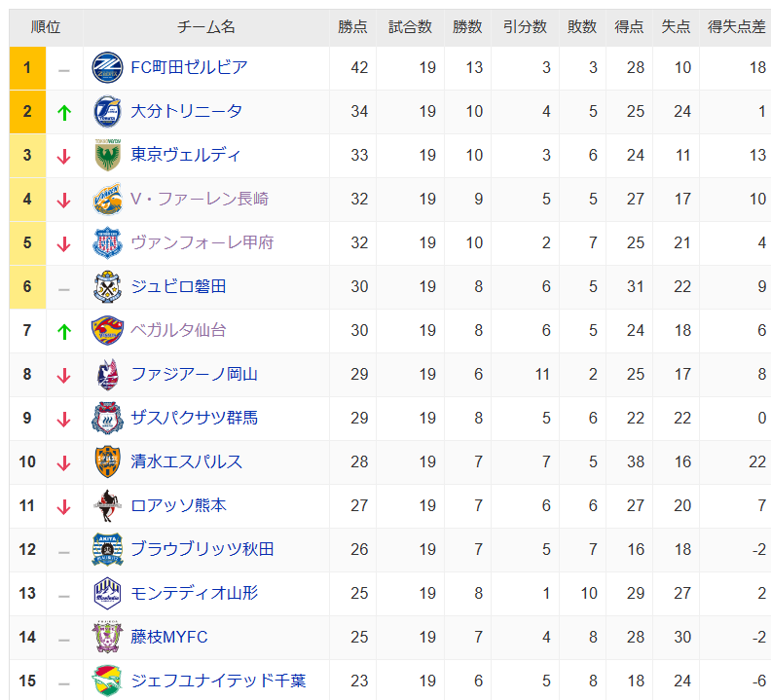Image resolution: width=771 pixels, height=700 pixels.
Task: Click the チーム名 column header
Action: (x=206, y=27)
